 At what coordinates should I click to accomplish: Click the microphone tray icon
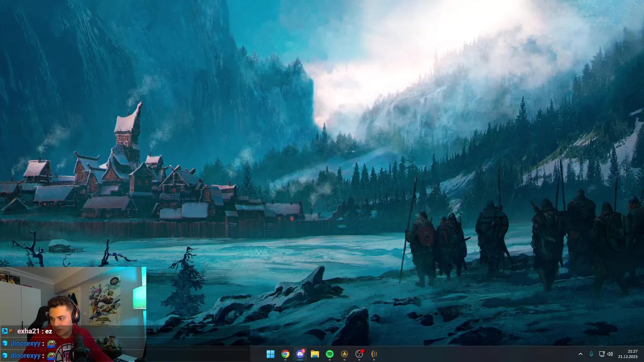point(591,354)
